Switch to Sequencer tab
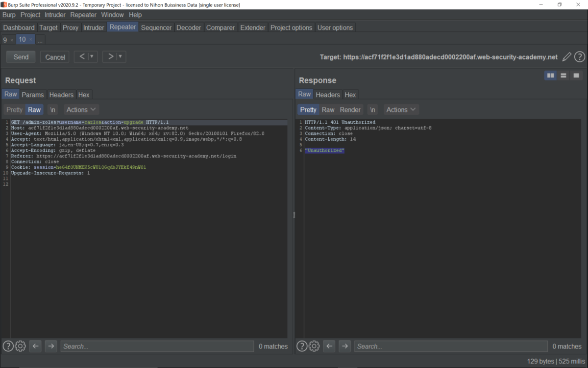The image size is (588, 368). click(x=156, y=27)
